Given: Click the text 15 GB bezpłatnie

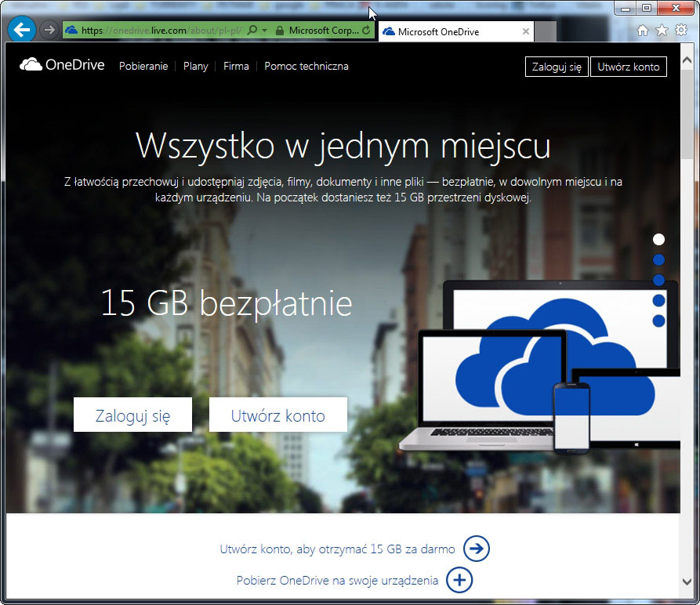Looking at the screenshot, I should pyautogui.click(x=227, y=303).
